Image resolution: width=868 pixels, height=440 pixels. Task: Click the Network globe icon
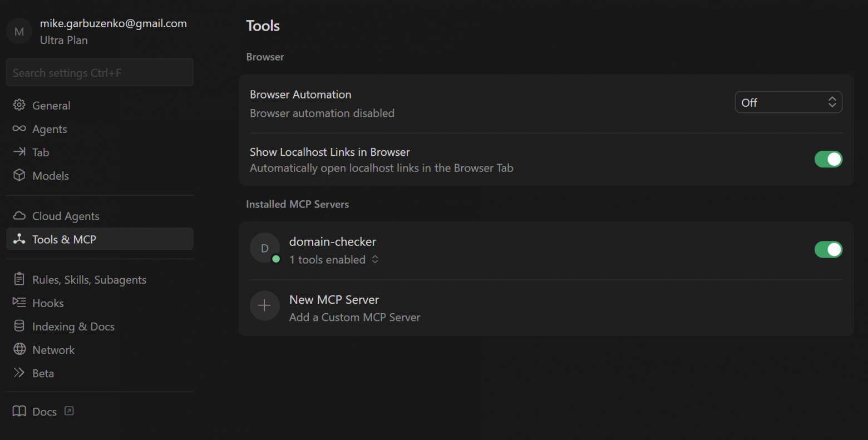[19, 349]
